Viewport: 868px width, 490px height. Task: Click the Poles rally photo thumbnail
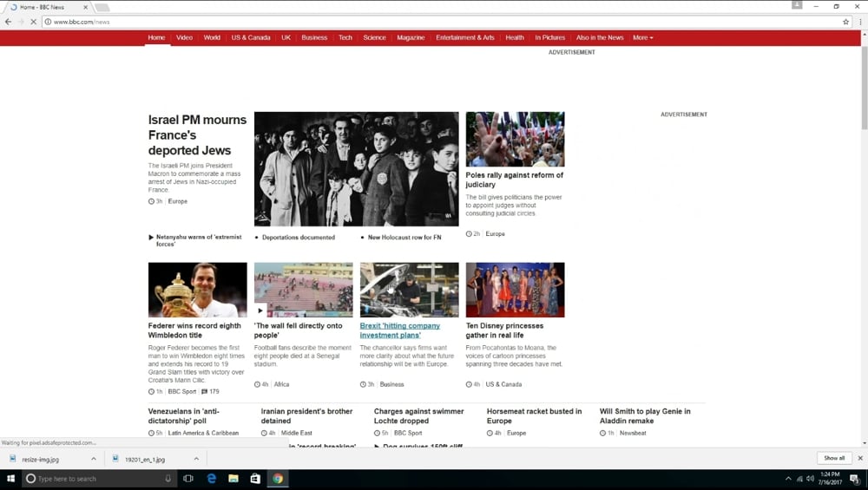point(515,139)
